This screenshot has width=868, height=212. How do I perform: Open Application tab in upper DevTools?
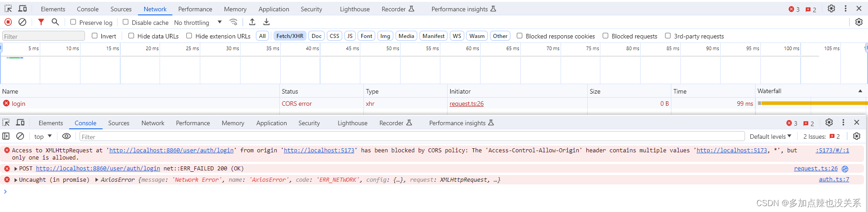[274, 9]
